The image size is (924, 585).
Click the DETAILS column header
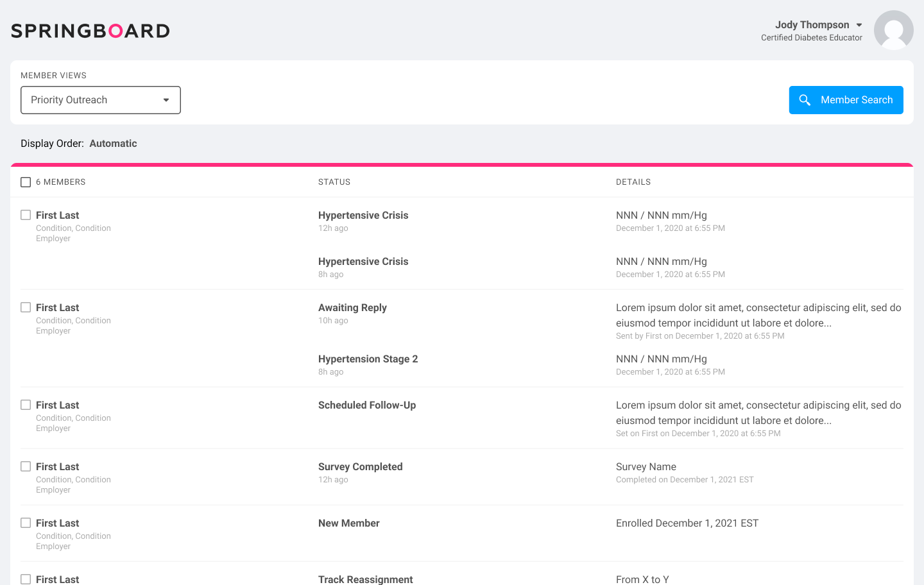tap(633, 182)
